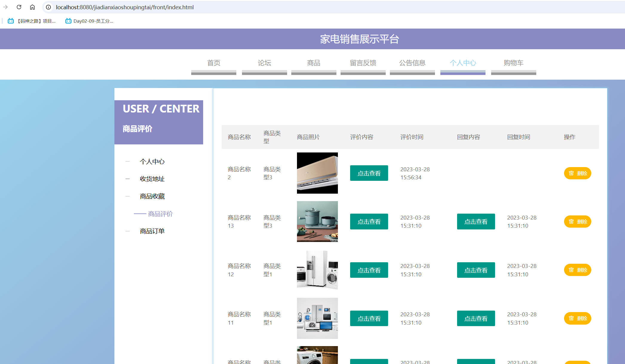View reply content for 商品名称13
Image resolution: width=625 pixels, height=364 pixels.
[x=476, y=221]
